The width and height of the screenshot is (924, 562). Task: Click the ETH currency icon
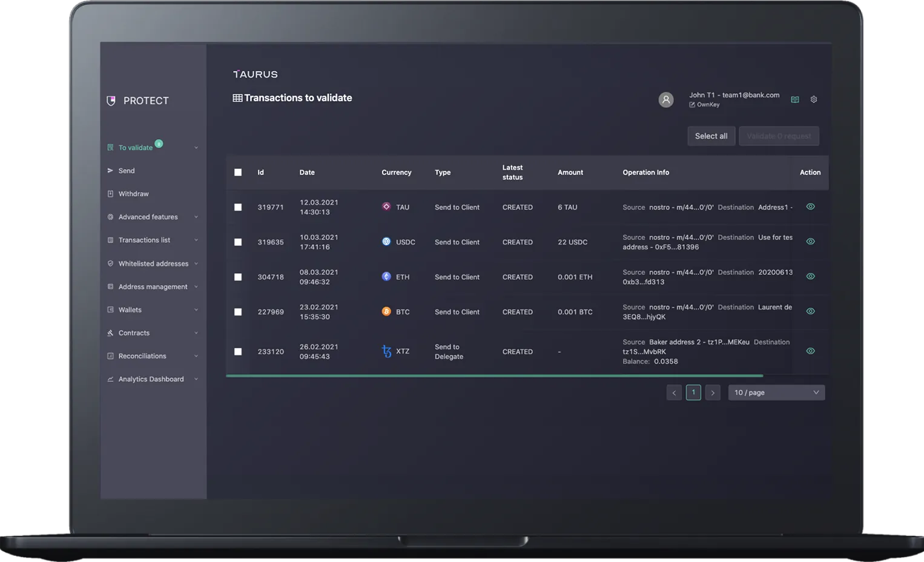(386, 277)
